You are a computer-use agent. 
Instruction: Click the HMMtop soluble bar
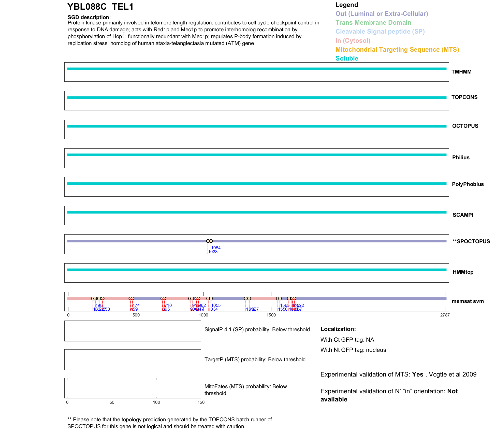256,270
